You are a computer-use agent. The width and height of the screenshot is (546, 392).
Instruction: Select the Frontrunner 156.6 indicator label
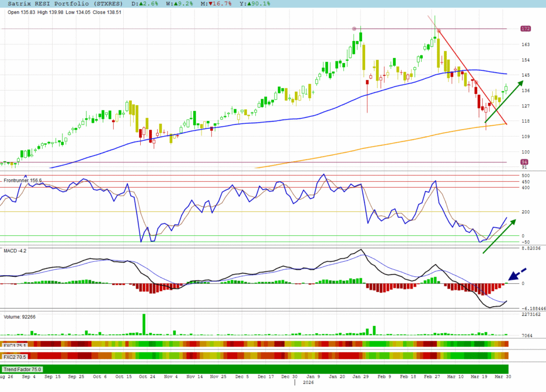(x=22, y=181)
